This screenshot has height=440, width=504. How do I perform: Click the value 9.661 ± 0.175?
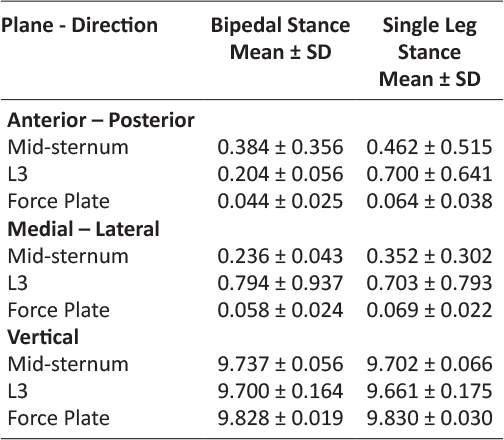point(429,391)
